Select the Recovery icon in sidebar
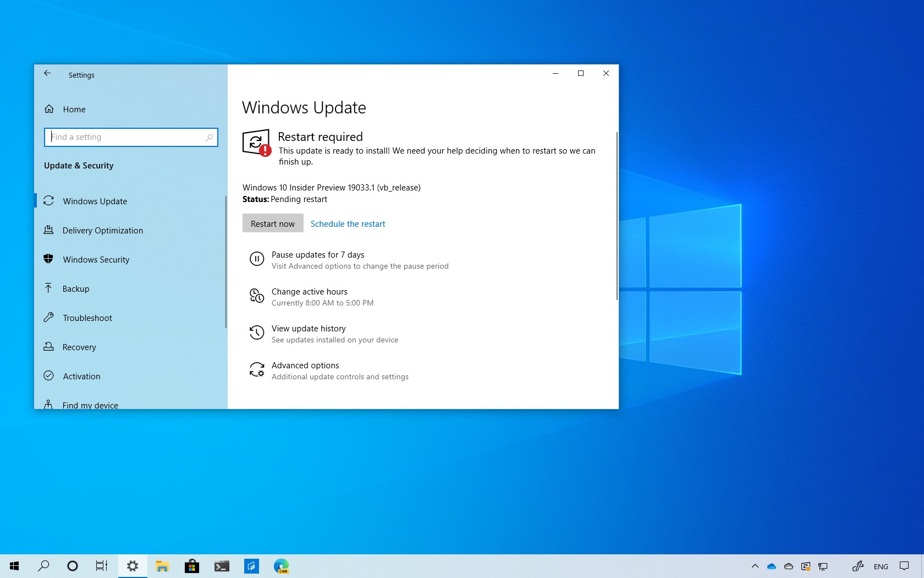924x578 pixels. [x=49, y=347]
